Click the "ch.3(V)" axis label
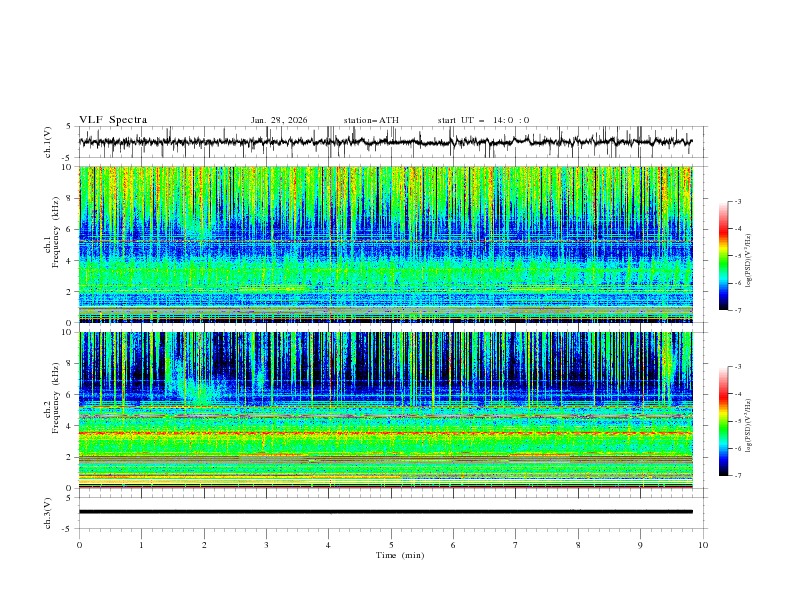Screen dimensions: 792x612 point(48,513)
